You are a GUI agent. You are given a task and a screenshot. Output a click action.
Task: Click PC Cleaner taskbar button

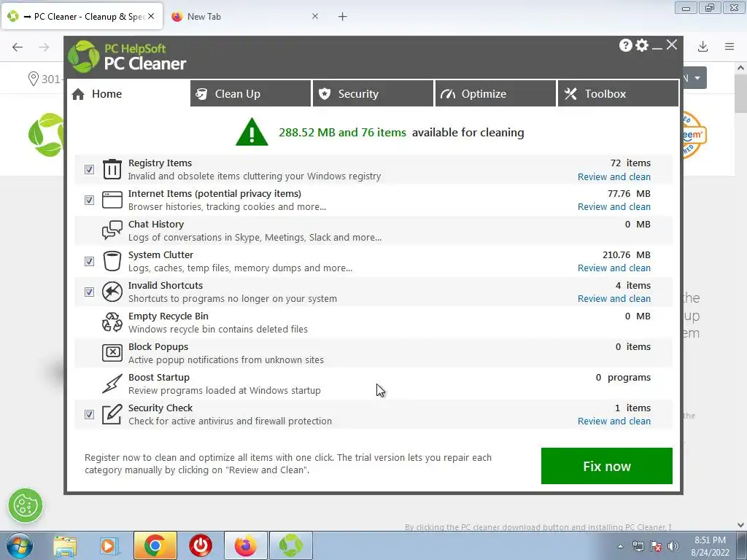[x=291, y=545]
